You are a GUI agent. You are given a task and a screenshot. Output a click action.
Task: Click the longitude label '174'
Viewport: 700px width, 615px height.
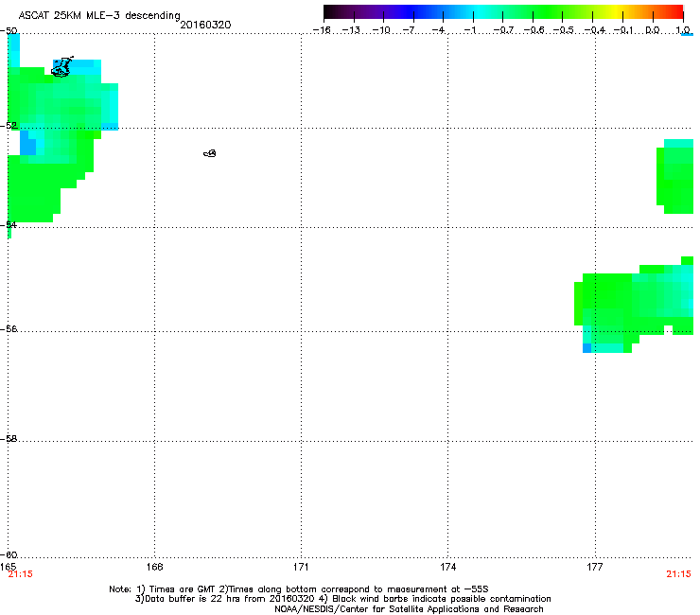tap(447, 567)
